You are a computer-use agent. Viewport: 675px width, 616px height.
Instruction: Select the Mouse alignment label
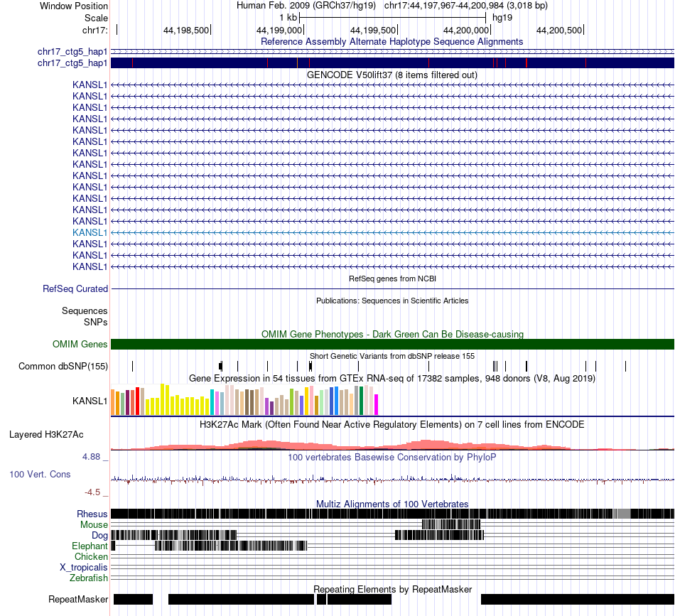pos(94,525)
